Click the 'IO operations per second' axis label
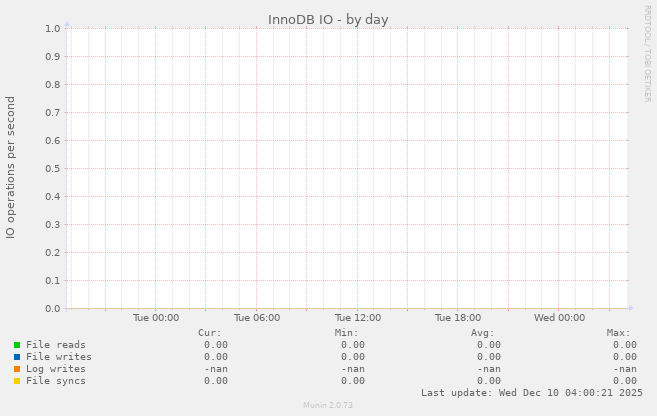 tap(10, 168)
